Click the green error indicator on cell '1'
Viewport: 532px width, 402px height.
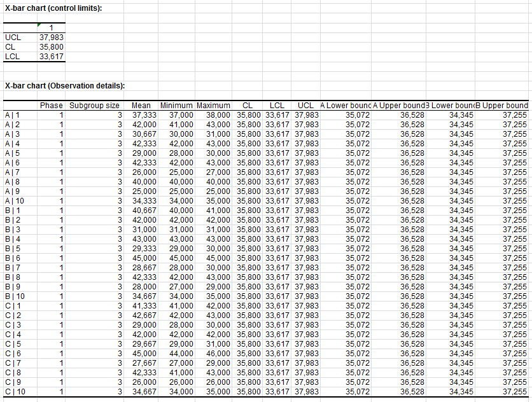point(39,25)
